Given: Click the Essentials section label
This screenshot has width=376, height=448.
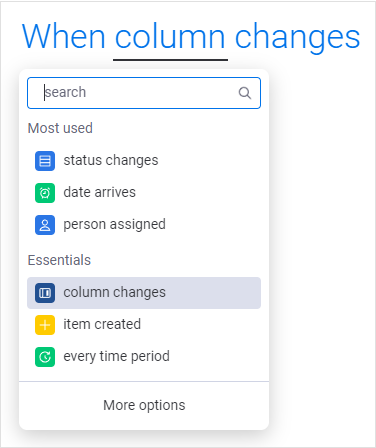Looking at the screenshot, I should point(59,260).
